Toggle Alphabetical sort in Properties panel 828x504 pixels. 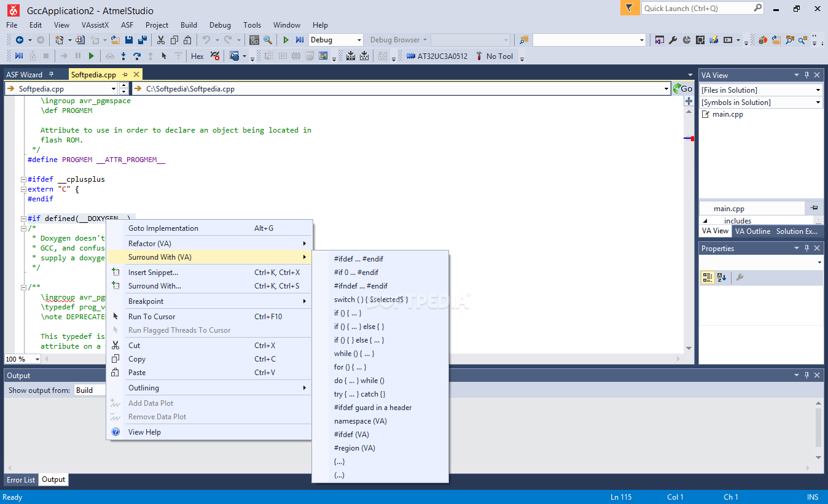pos(722,277)
